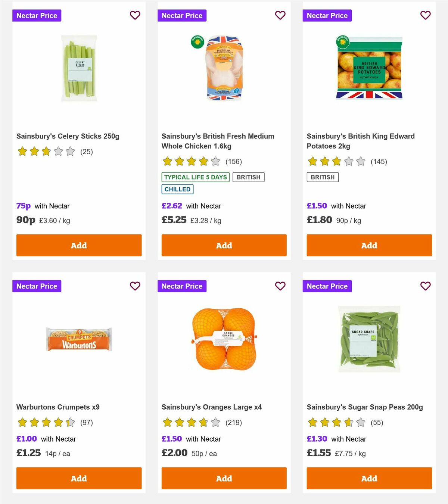Image resolution: width=448 pixels, height=504 pixels.
Task: Favorite the British Fresh Medium Whole Chicken via heart
Action: pyautogui.click(x=280, y=15)
